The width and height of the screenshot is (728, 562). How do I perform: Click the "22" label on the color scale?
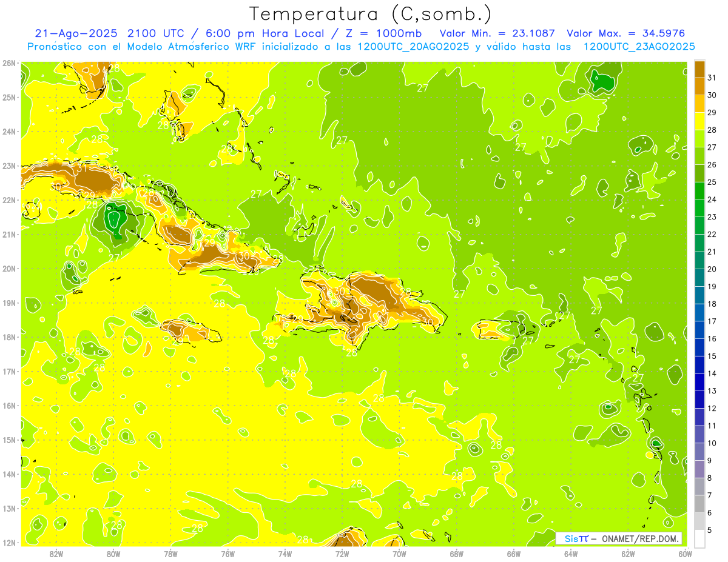[x=712, y=235]
